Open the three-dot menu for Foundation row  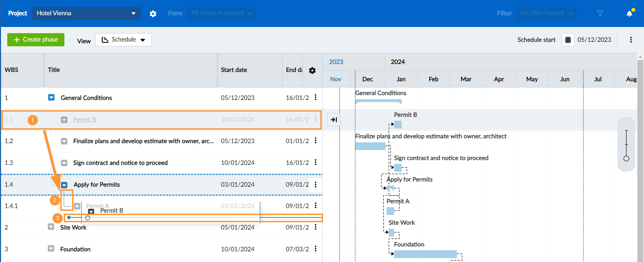point(315,249)
